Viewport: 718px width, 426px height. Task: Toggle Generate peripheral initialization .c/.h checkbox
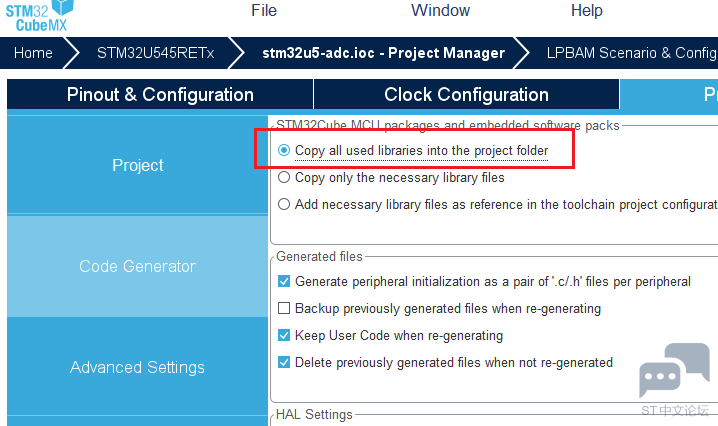point(284,281)
